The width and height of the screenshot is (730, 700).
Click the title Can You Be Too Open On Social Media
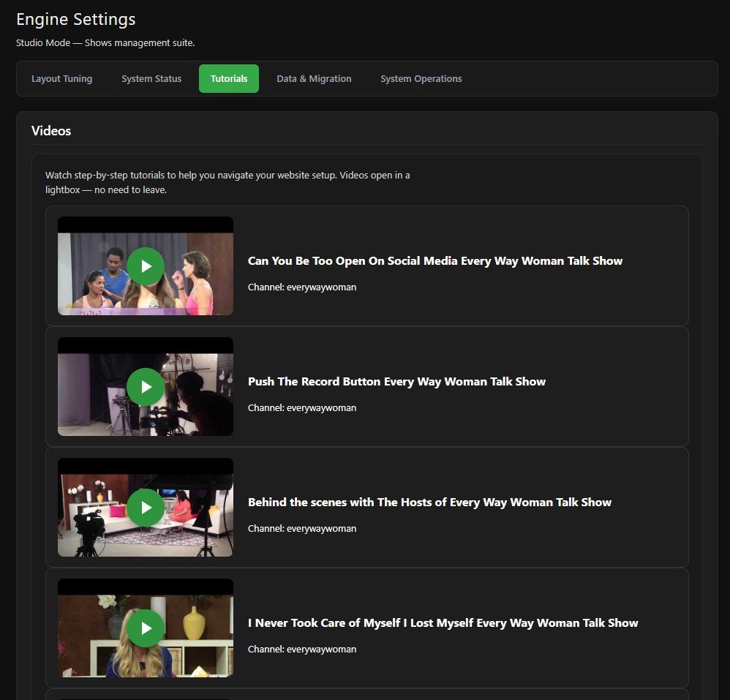tap(434, 260)
